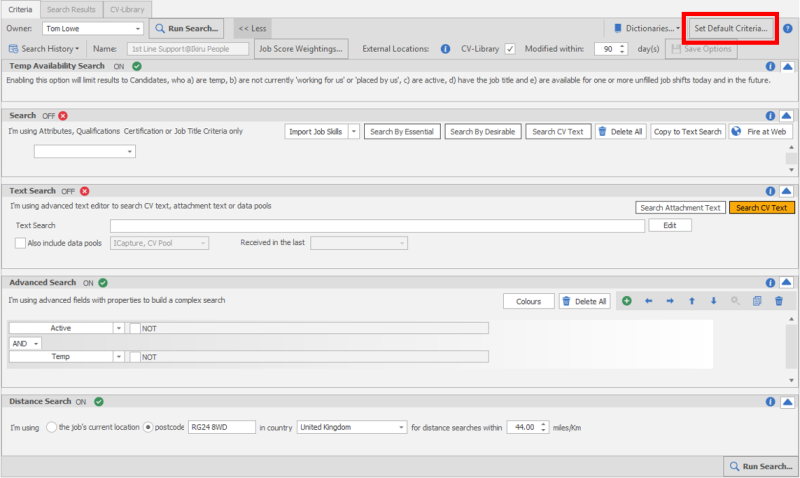Move Advanced Search row up

coord(691,301)
